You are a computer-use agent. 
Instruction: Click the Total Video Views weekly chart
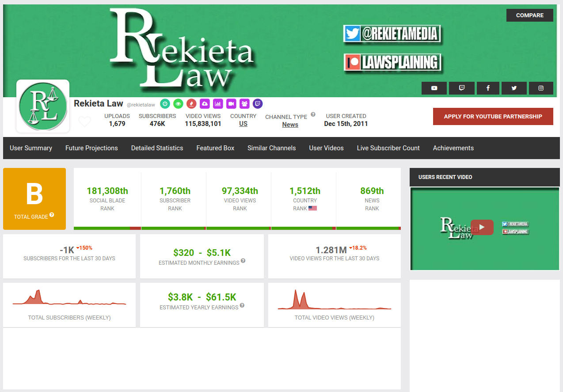tap(335, 299)
